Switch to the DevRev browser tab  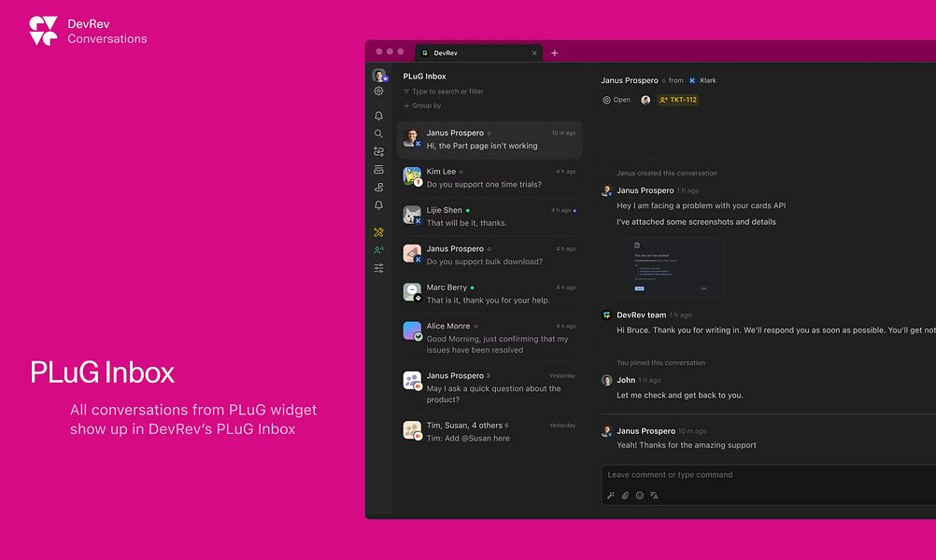479,53
